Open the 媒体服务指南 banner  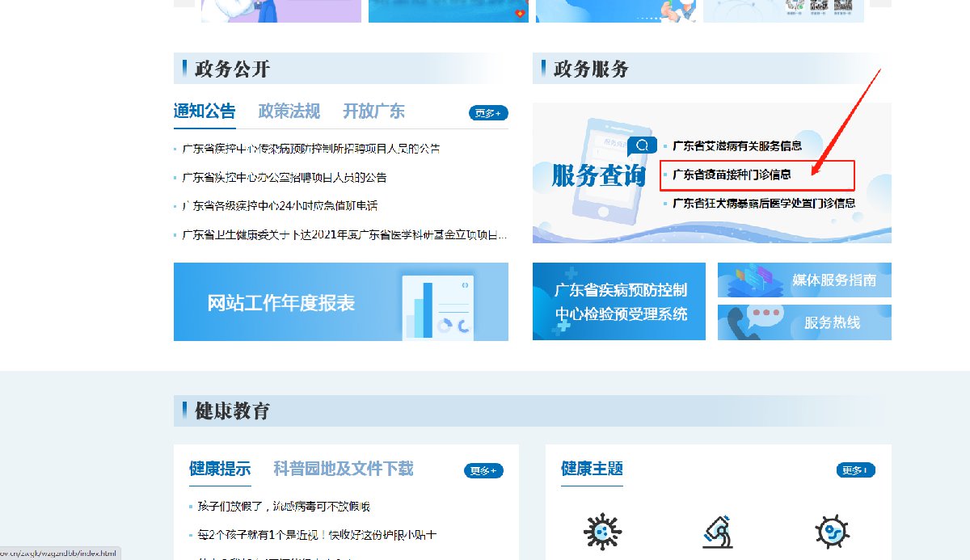click(804, 280)
